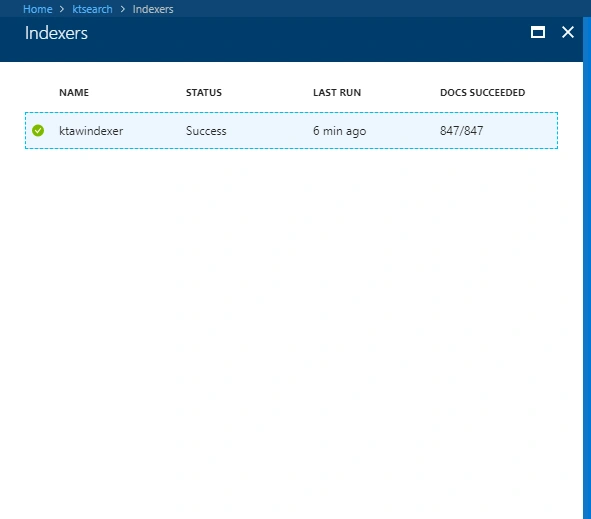This screenshot has height=519, width=591.
Task: Click the Home breadcrumb link
Action: [x=38, y=9]
